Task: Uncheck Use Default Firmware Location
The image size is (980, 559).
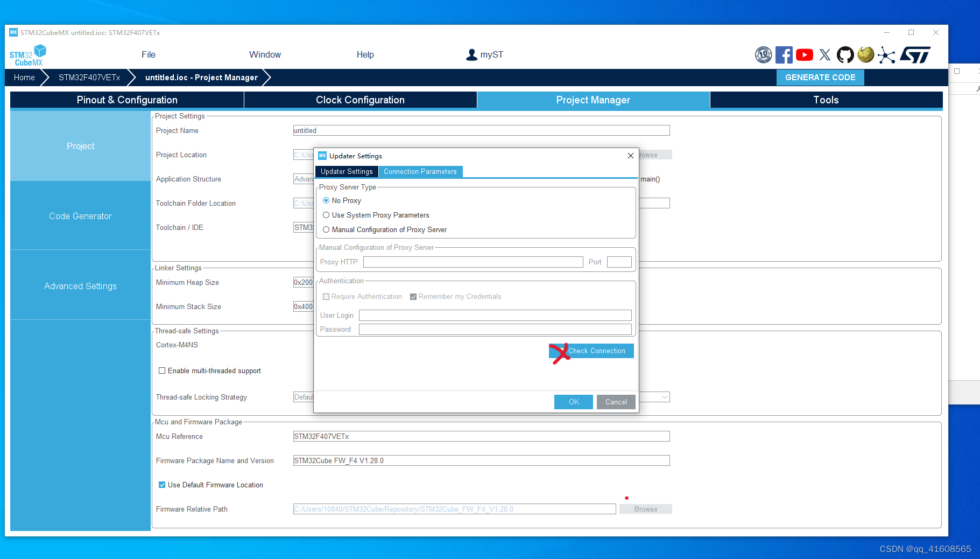Action: (162, 485)
